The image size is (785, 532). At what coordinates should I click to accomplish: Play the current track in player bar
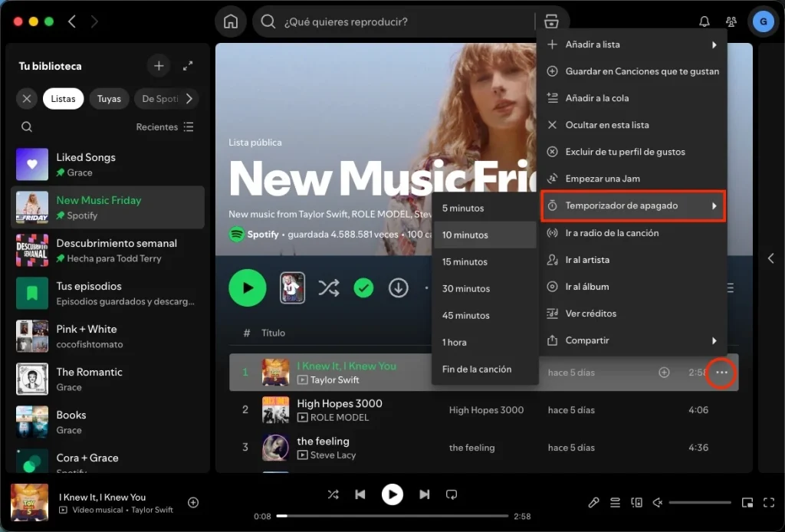coord(392,494)
